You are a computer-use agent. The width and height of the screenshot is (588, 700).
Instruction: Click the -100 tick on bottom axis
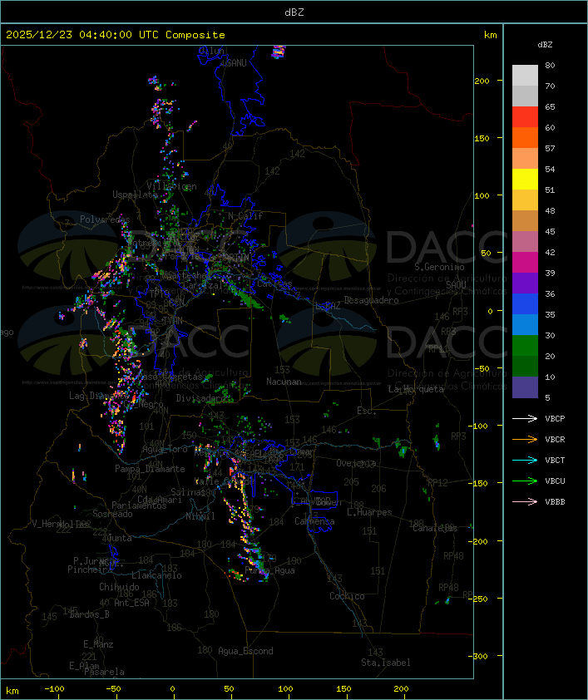pos(54,689)
